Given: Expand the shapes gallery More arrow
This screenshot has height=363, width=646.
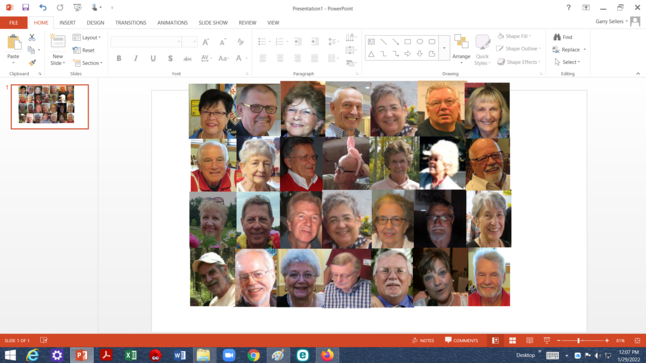Looking at the screenshot, I should (444, 48).
